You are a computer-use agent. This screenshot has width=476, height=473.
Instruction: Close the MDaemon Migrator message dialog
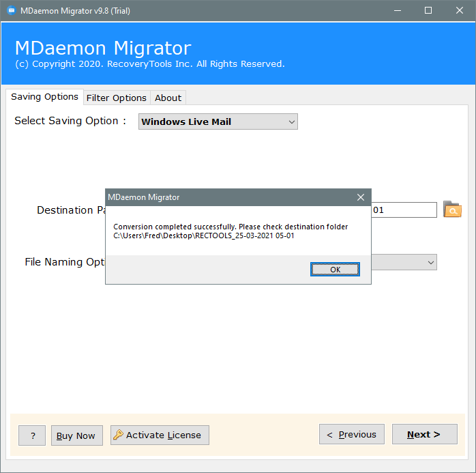[x=360, y=197]
